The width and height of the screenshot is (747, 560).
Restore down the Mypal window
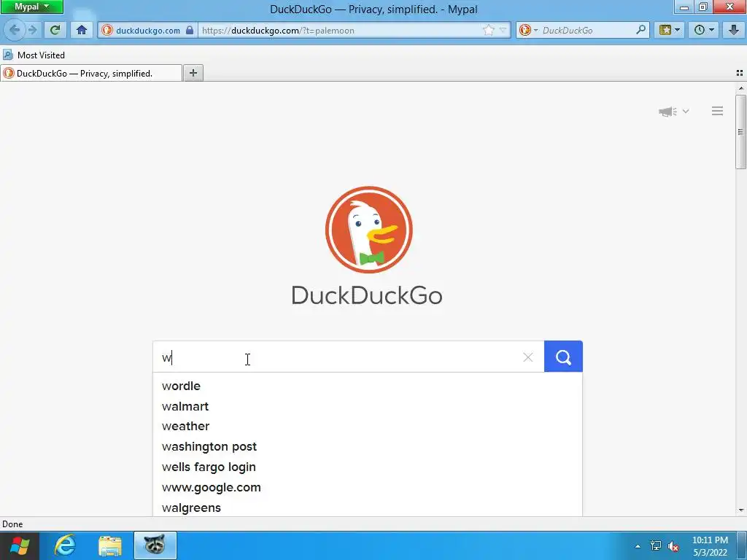click(703, 7)
